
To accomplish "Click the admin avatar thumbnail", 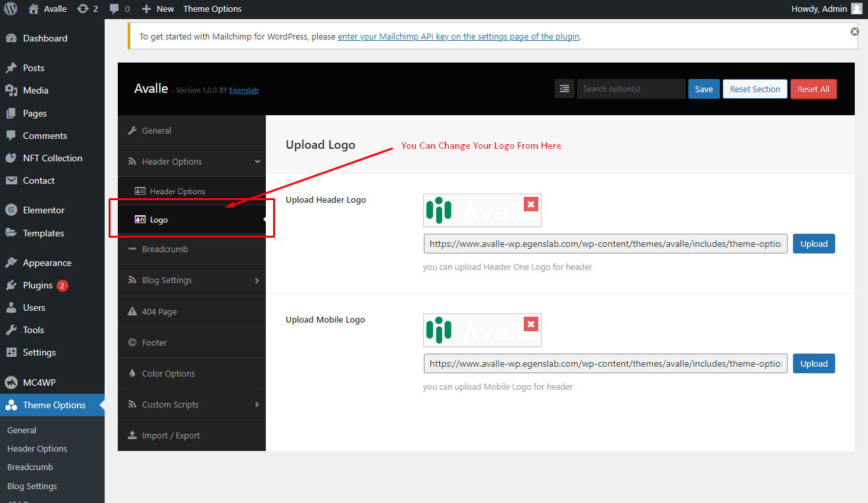I will coord(856,9).
